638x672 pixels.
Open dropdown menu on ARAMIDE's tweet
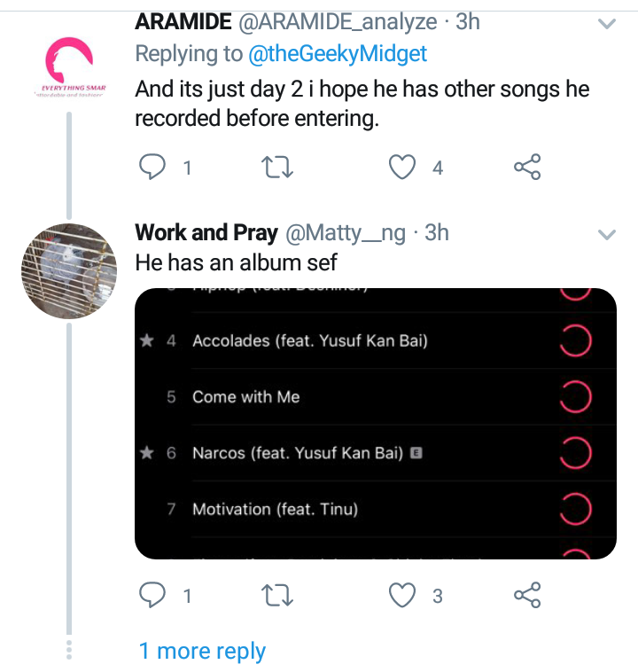coord(607,24)
